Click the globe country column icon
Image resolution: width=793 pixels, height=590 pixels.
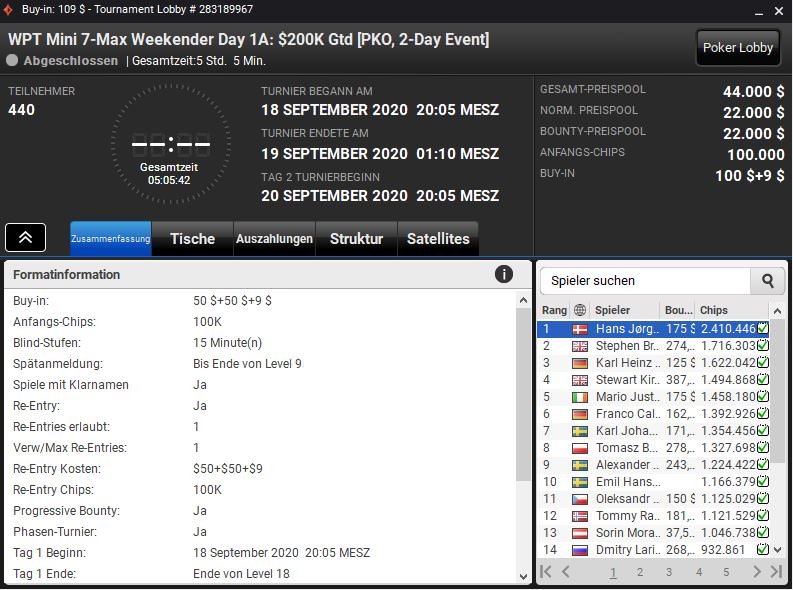pos(580,310)
